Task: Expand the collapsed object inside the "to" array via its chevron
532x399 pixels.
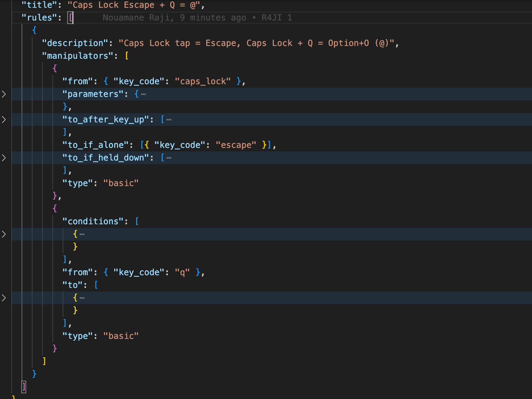Action: pos(4,298)
